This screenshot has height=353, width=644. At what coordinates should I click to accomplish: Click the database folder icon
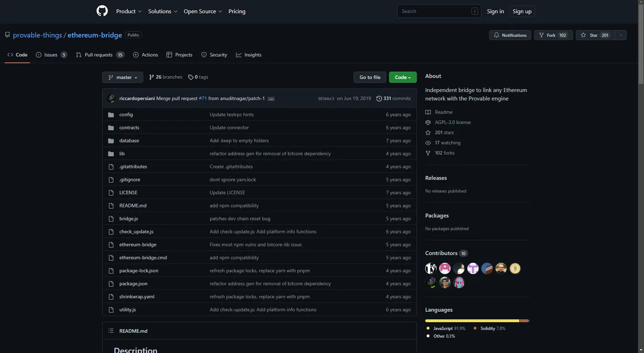coord(111,140)
